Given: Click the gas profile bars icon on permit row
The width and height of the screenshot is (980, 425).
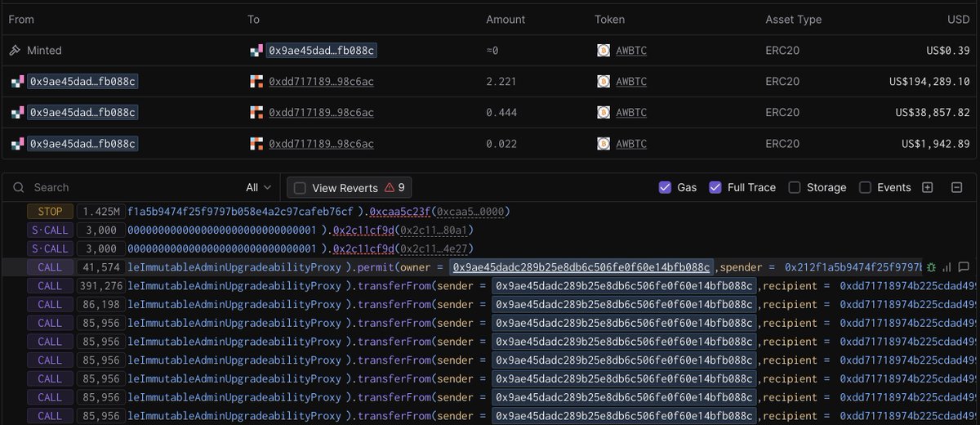Looking at the screenshot, I should pyautogui.click(x=947, y=267).
